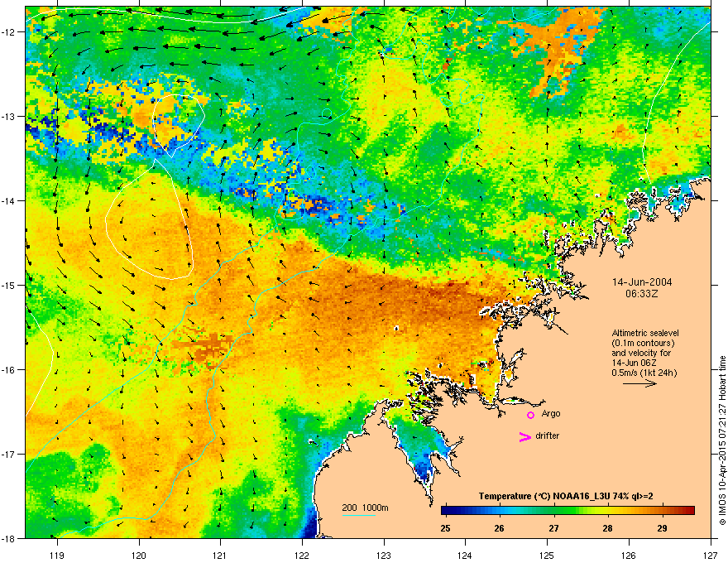Click the longitude axis label '124'
The width and height of the screenshot is (728, 563).
point(465,555)
